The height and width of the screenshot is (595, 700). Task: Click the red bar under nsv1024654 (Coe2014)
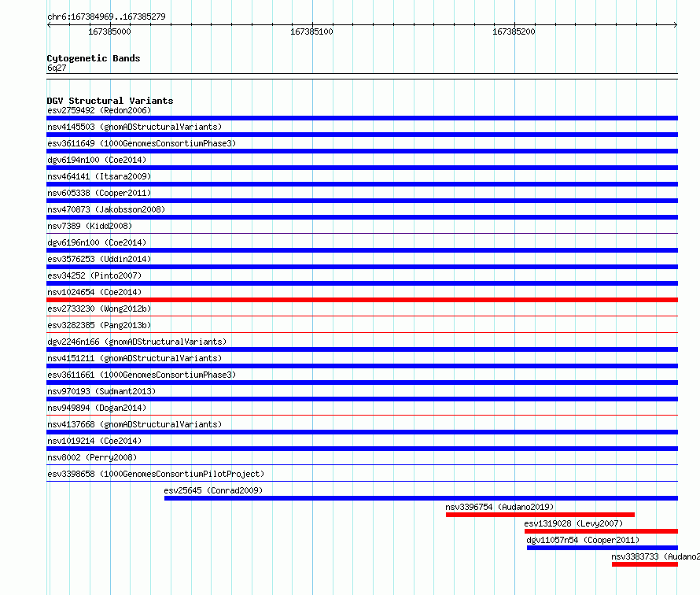point(362,300)
